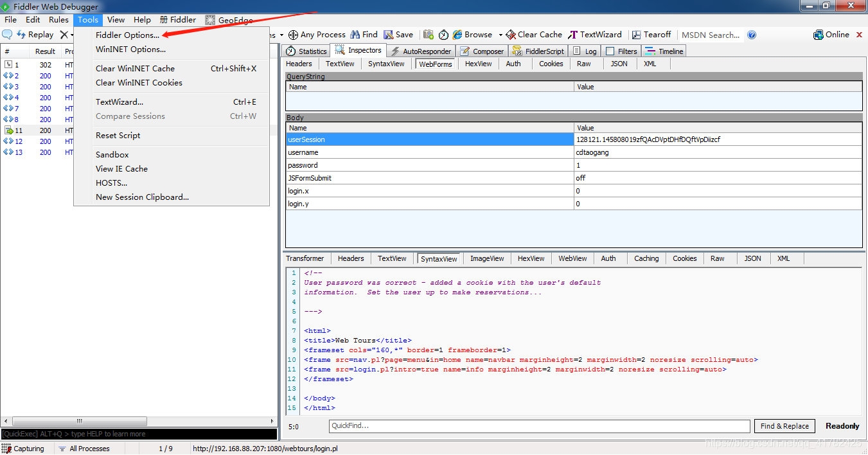868x455 pixels.
Task: Open Find sessions from toolbar
Action: [x=364, y=35]
